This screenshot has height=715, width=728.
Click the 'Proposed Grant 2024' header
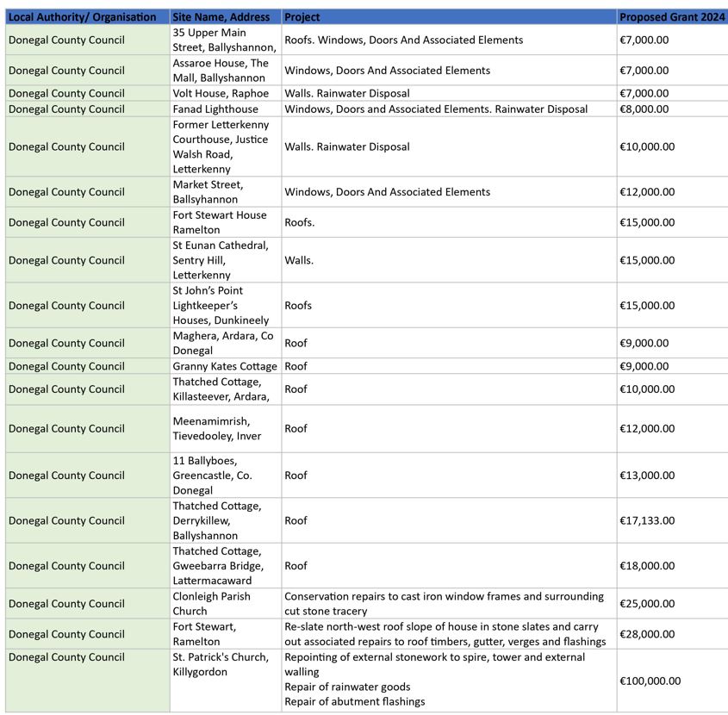point(672,17)
